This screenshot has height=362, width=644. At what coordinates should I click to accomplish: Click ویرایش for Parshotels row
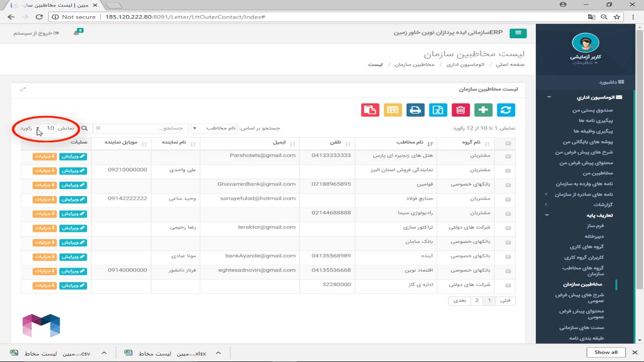coord(73,156)
